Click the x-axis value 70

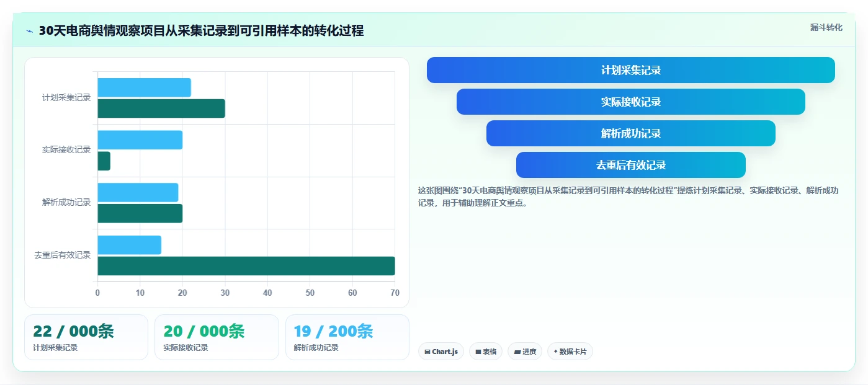[x=395, y=293]
